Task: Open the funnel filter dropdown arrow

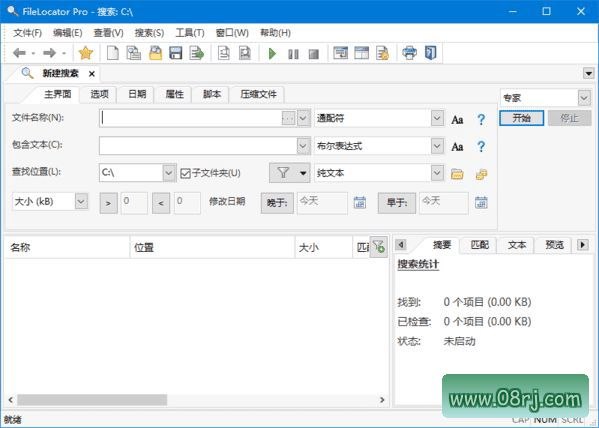Action: click(x=303, y=173)
